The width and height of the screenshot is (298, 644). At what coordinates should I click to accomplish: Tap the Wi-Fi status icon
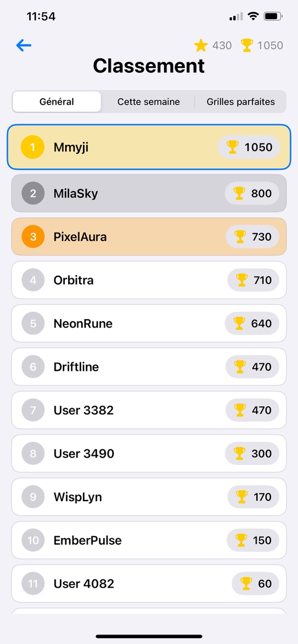(x=253, y=16)
